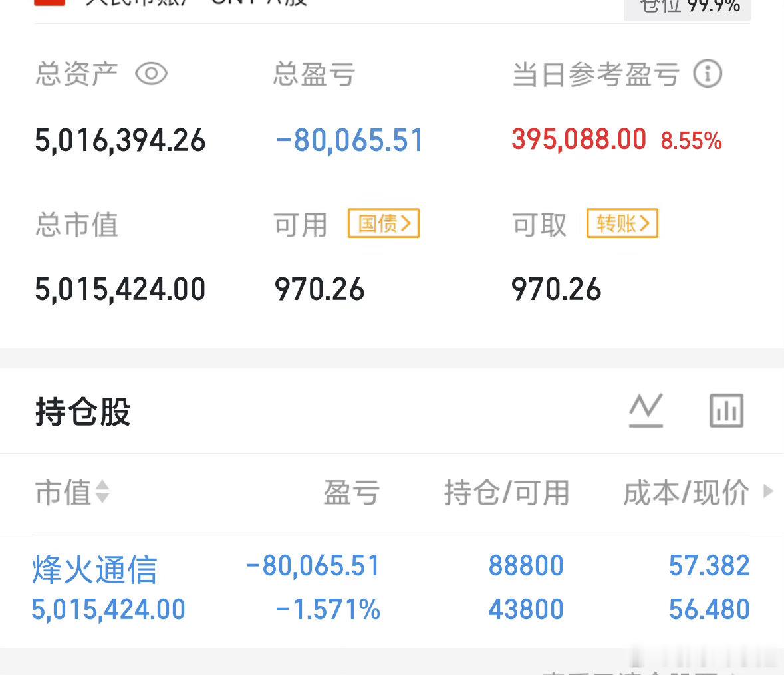Screen dimensions: 784x675
Task: Select the 成本/现价 column header
Action: 686,492
